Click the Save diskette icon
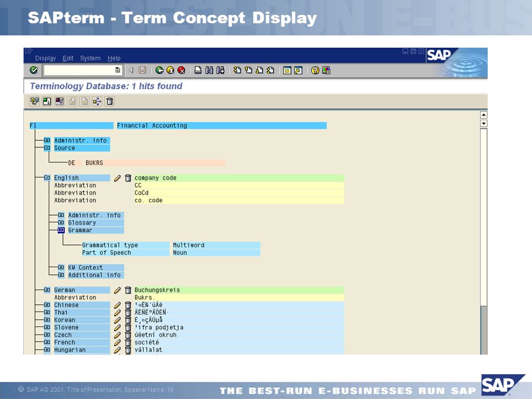Image resolution: width=532 pixels, height=399 pixels. pos(142,70)
